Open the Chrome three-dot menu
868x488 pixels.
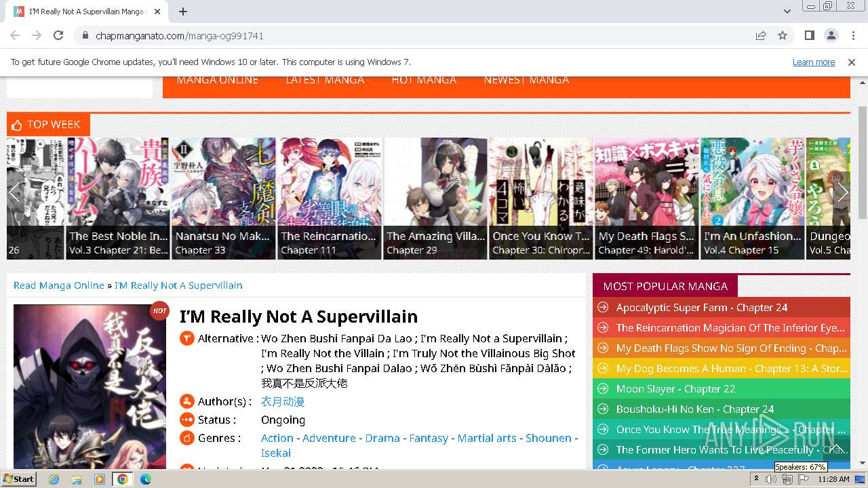[x=852, y=35]
